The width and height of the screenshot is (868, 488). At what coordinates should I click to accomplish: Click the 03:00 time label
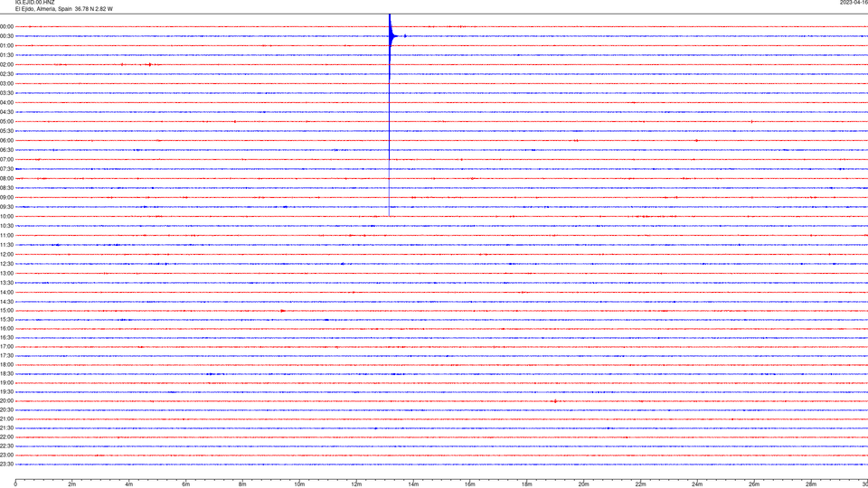pyautogui.click(x=6, y=83)
